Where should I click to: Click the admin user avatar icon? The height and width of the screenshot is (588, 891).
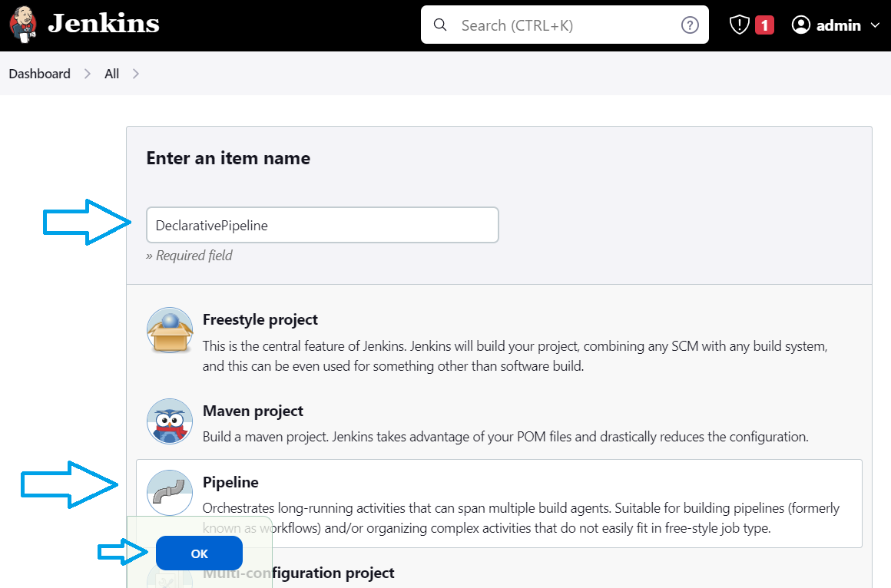point(801,25)
